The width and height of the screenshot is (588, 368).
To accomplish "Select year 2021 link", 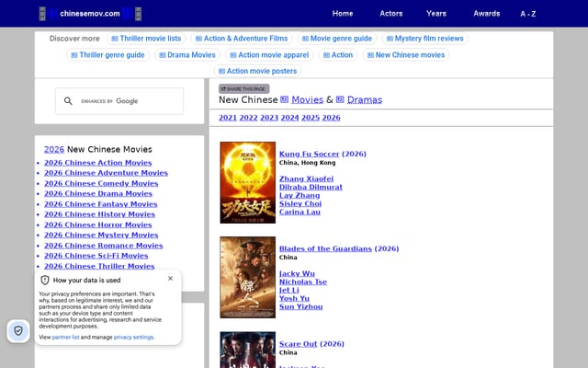I will tap(228, 118).
